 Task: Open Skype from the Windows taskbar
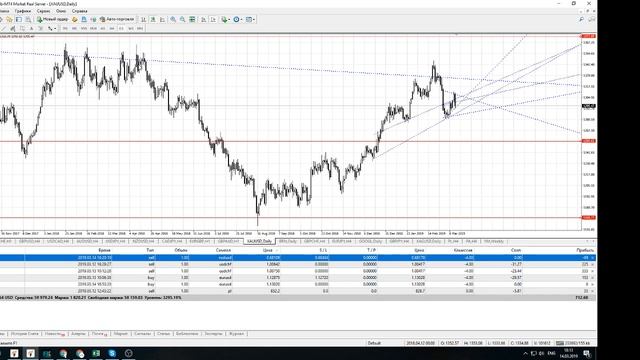pyautogui.click(x=112, y=353)
